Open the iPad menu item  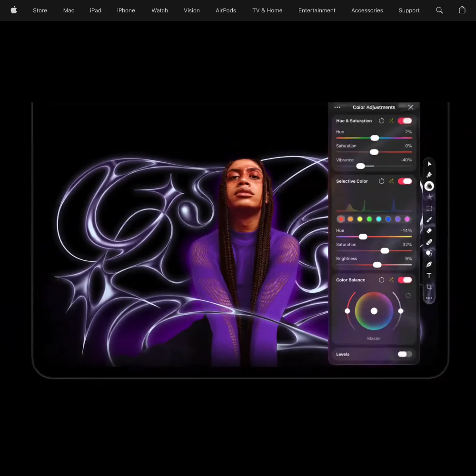[96, 10]
